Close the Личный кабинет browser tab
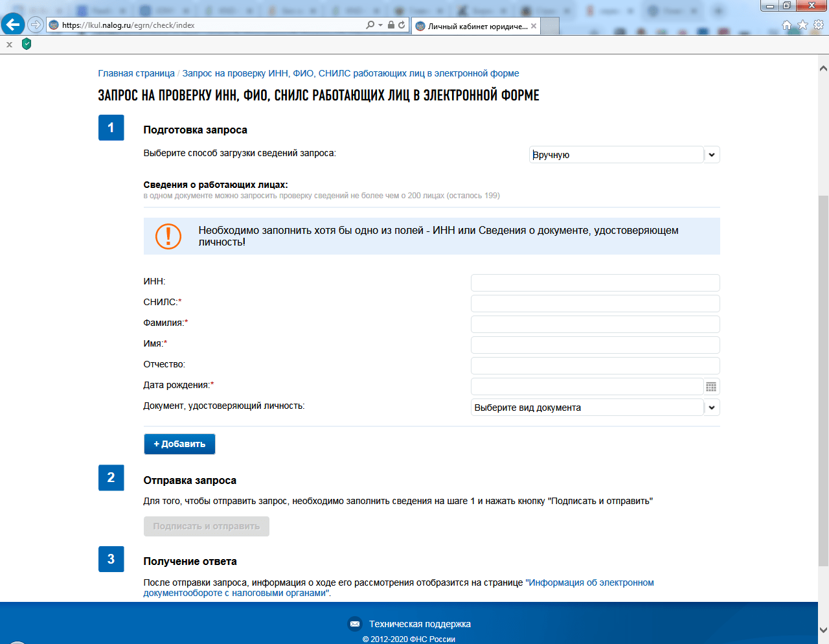The height and width of the screenshot is (644, 829). 534,26
